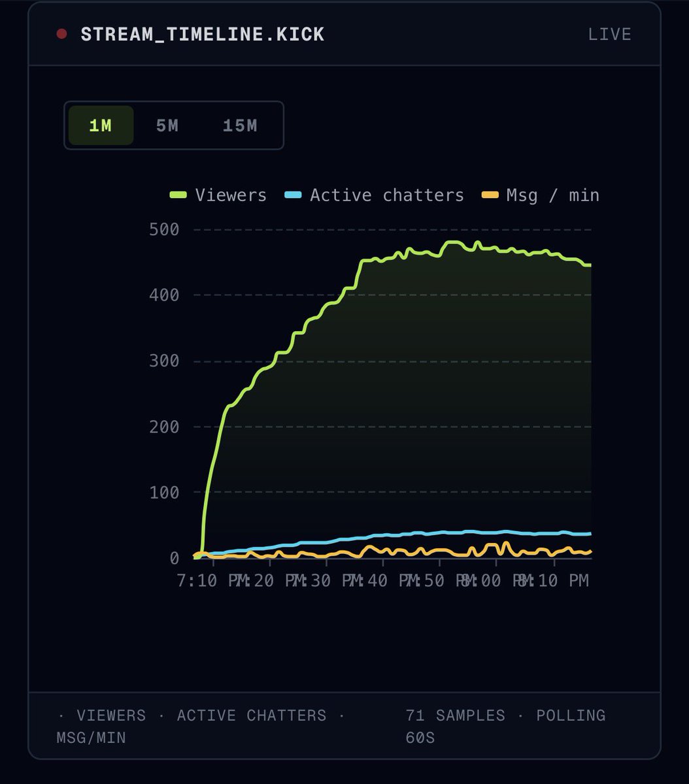This screenshot has width=689, height=784.
Task: Toggle the Active chatters legend series
Action: (x=375, y=195)
